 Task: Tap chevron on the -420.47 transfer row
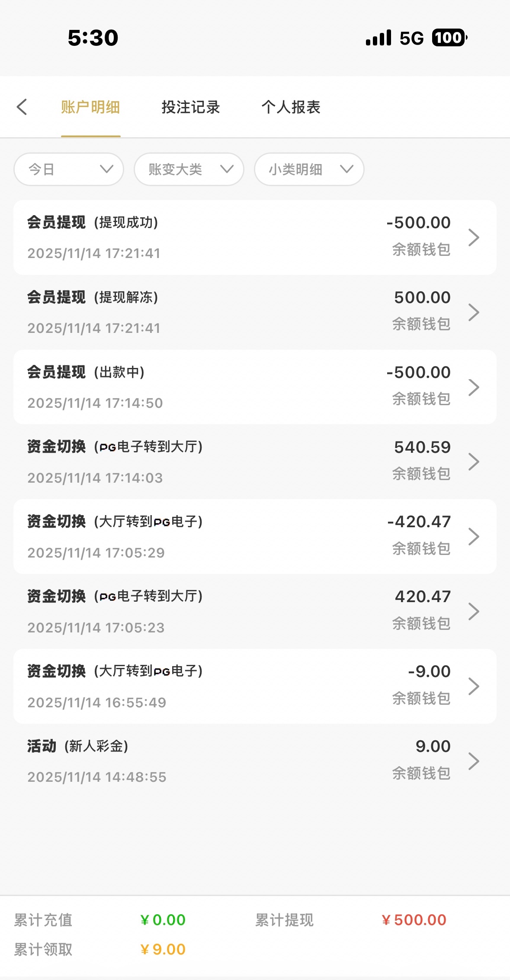click(474, 537)
